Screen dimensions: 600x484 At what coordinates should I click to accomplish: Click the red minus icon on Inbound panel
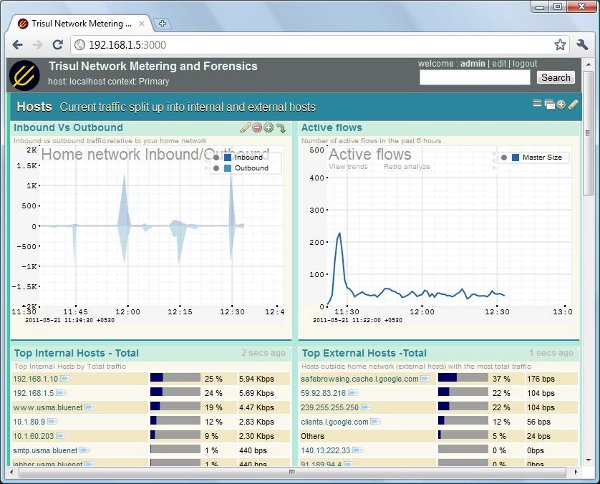point(257,128)
